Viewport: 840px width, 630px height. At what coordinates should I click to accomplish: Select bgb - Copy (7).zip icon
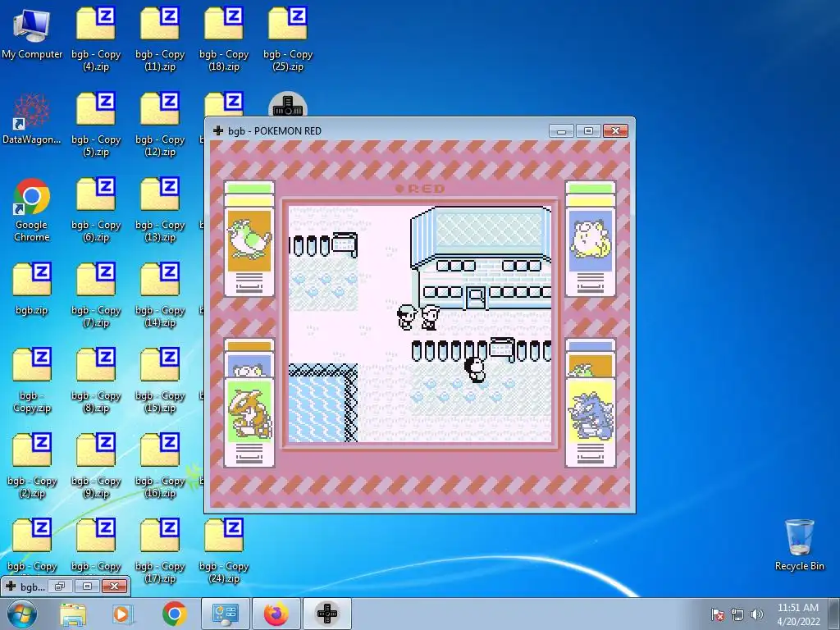click(x=96, y=295)
